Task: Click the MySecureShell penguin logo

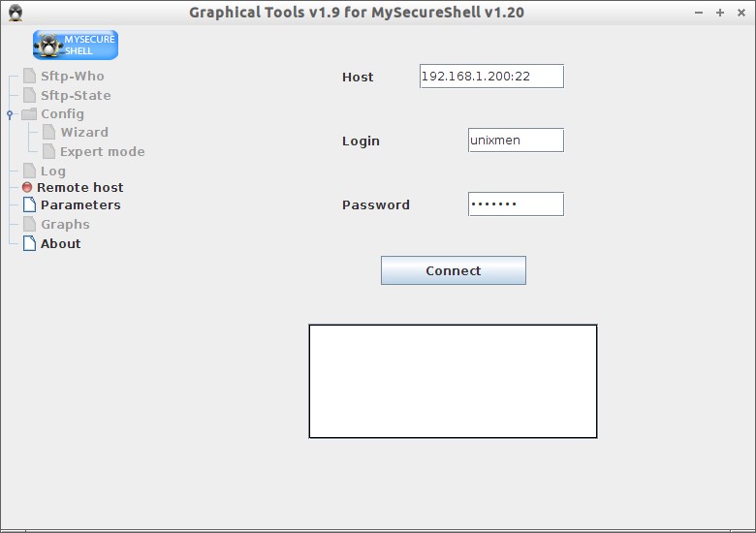Action: point(76,45)
